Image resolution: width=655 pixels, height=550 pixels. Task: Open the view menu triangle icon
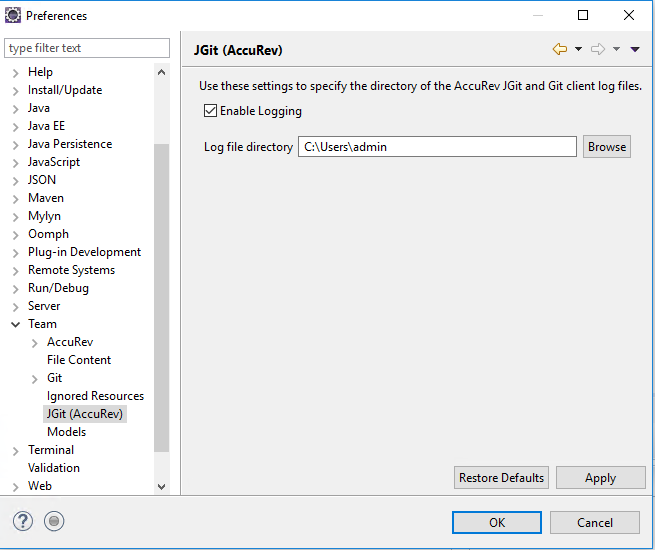coord(635,49)
